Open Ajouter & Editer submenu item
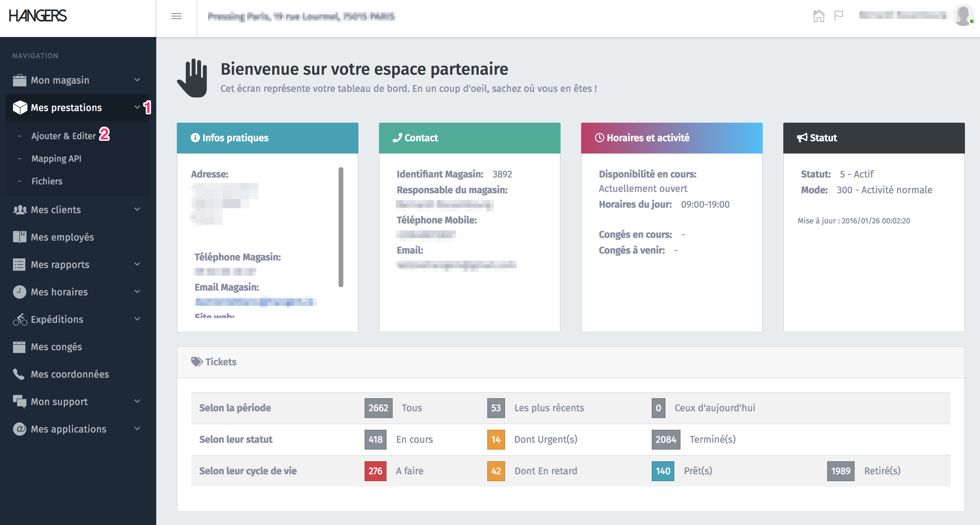This screenshot has height=525, width=980. (x=63, y=136)
